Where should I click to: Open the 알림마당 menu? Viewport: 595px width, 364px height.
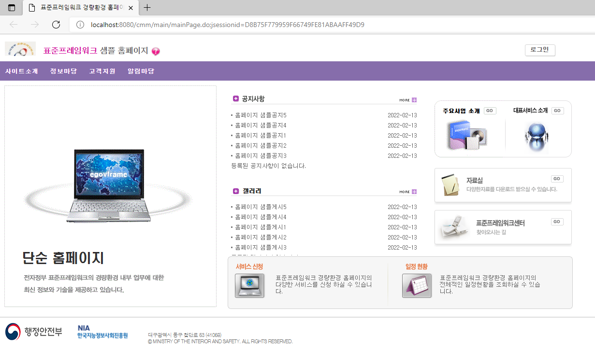(x=141, y=71)
